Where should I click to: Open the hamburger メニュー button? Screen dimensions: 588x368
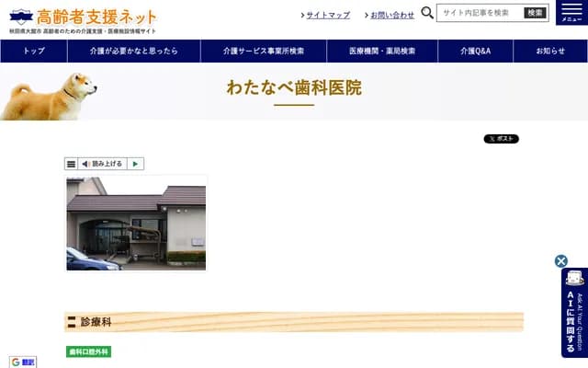571,12
